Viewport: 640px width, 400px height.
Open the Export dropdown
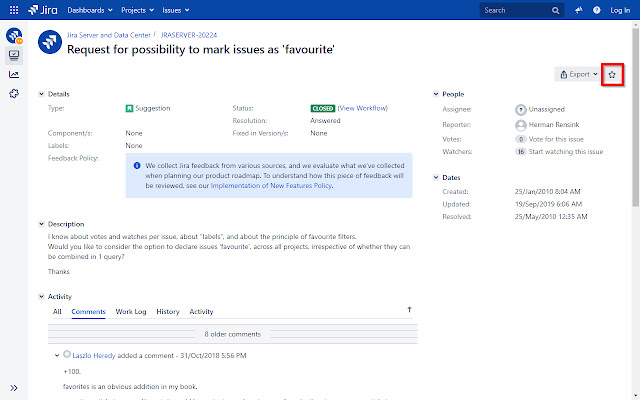point(578,74)
